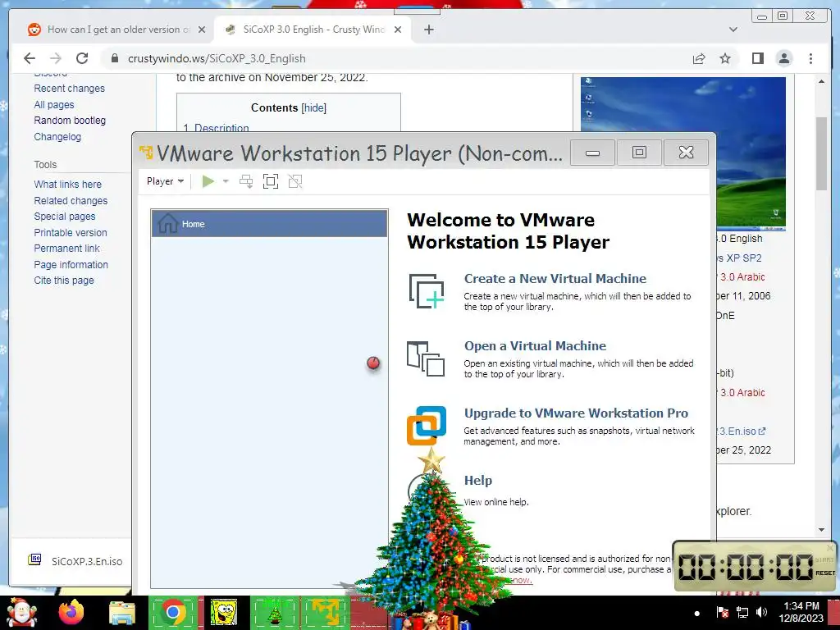The width and height of the screenshot is (840, 630).
Task: Click the 3.En.iso download link in infobox
Action: (x=741, y=431)
